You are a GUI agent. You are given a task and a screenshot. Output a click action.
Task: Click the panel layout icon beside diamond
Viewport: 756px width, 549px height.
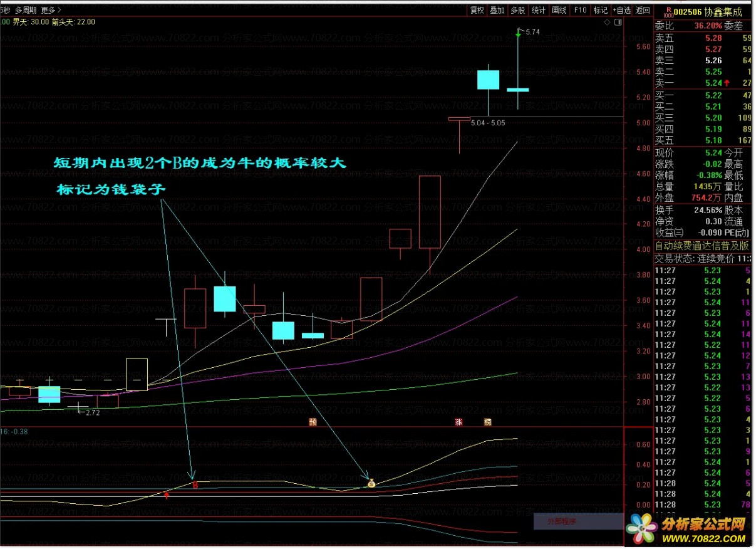tap(617, 23)
